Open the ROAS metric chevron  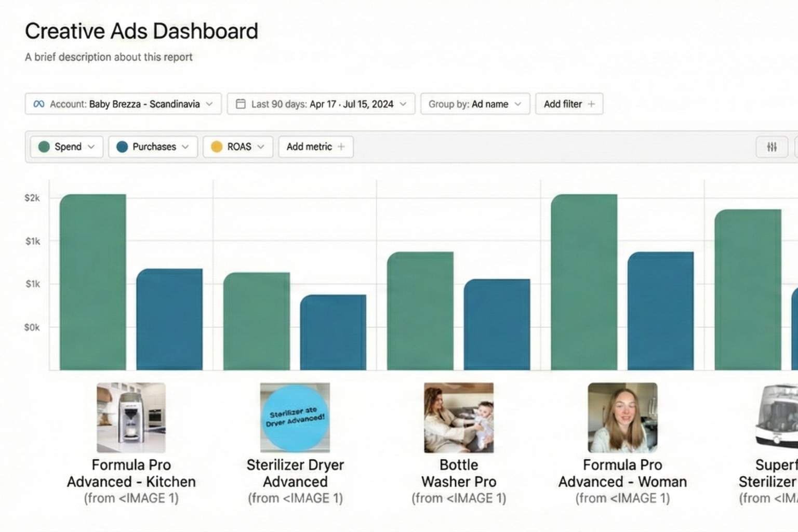point(261,147)
